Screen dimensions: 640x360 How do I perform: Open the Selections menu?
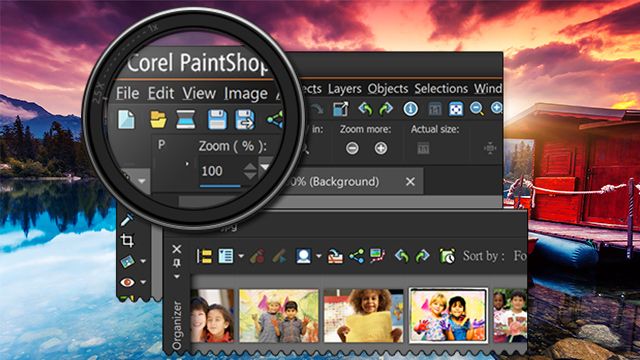[x=441, y=89]
